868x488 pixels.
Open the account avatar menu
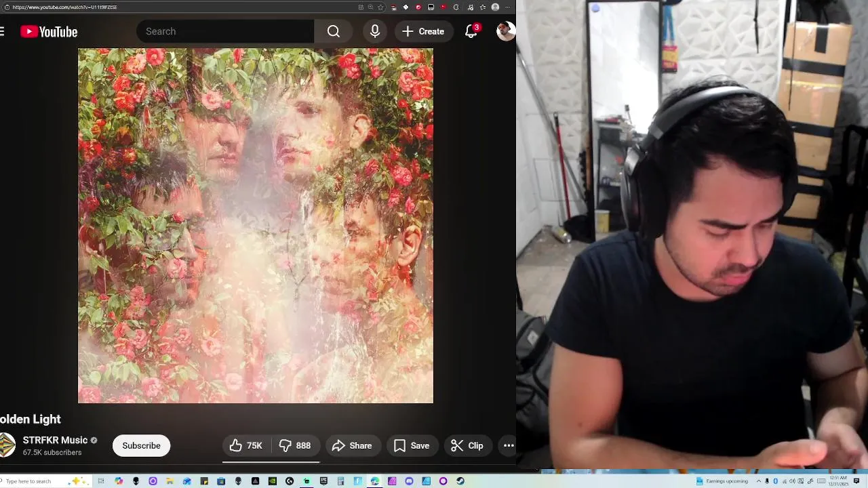click(505, 31)
